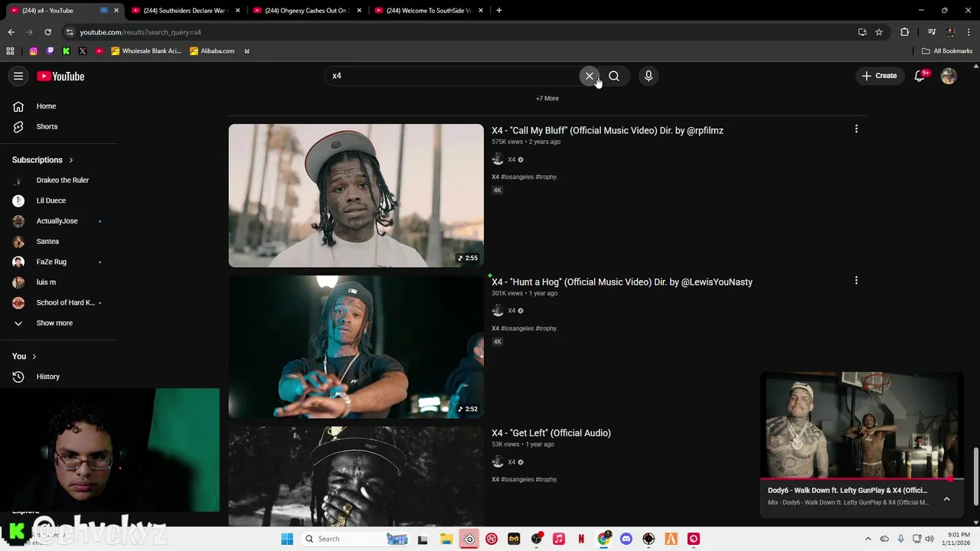Expand the You section
980x551 pixels.
pos(24,356)
